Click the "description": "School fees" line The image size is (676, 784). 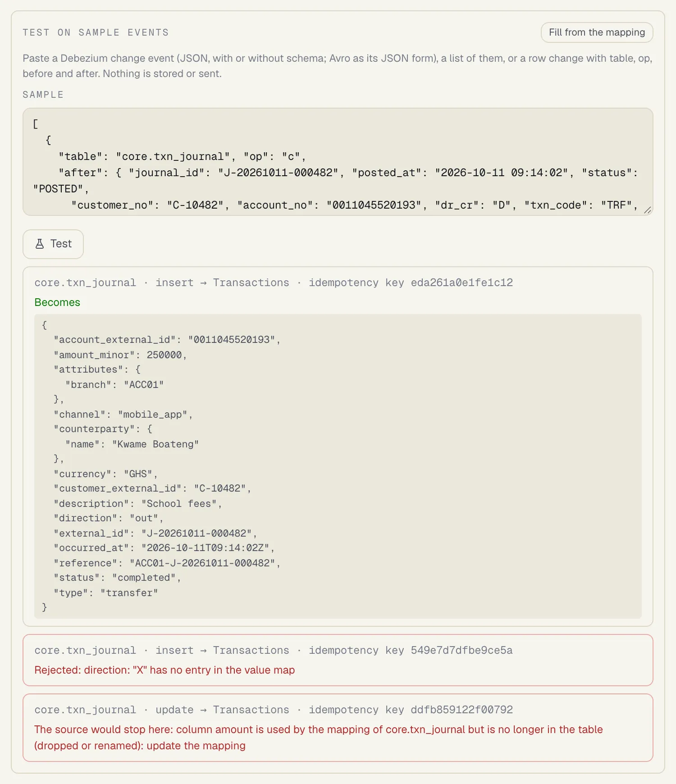(138, 504)
